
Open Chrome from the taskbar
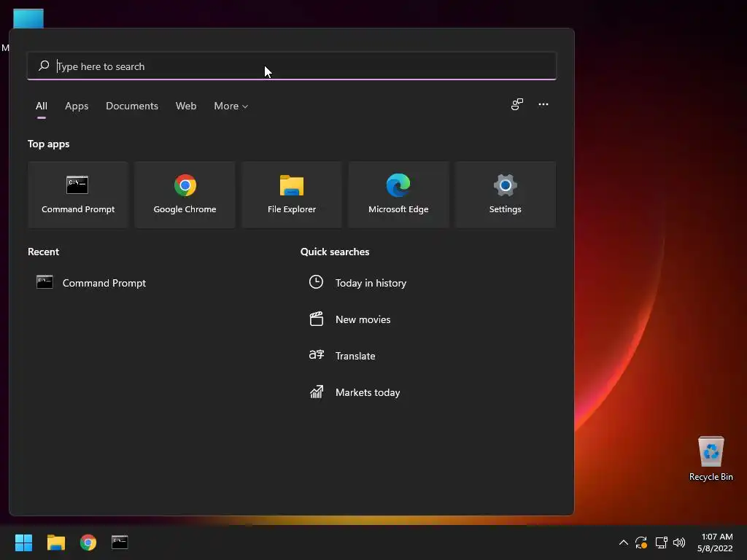pos(88,542)
